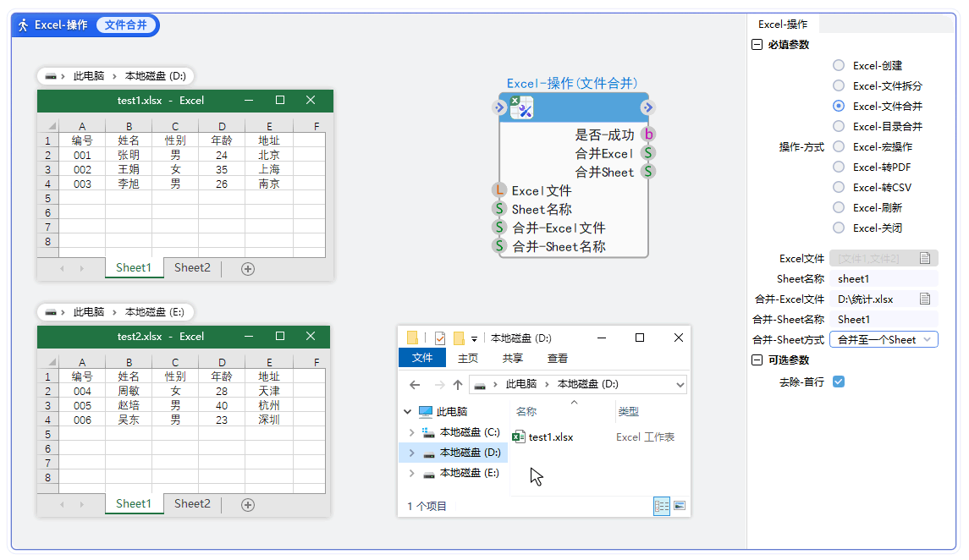Uncheck the 去除-首行 checkbox
Viewport: 969px width, 560px height.
[x=838, y=382]
